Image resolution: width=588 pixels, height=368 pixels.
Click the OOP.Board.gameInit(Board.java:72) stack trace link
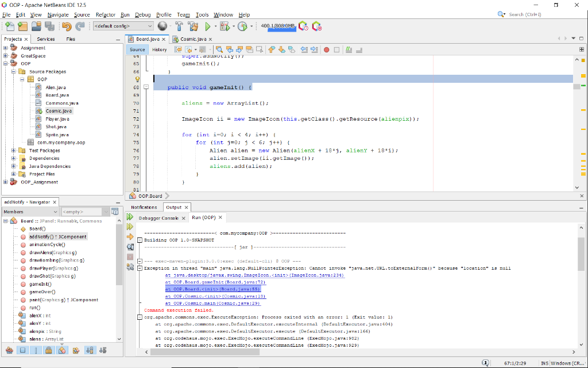tap(215, 282)
